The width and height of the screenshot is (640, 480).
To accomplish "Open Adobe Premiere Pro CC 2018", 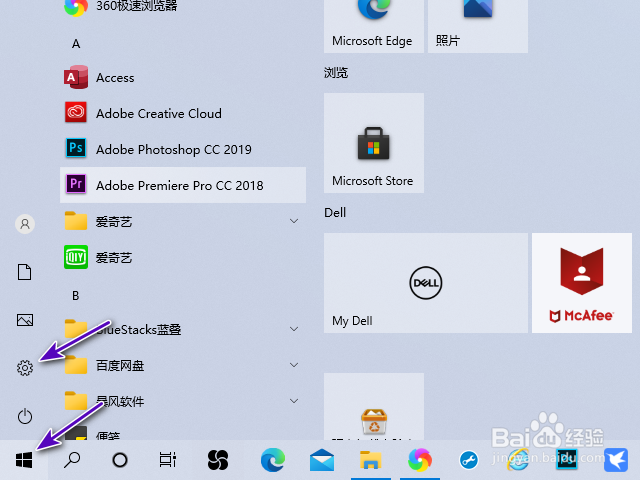I will 183,185.
